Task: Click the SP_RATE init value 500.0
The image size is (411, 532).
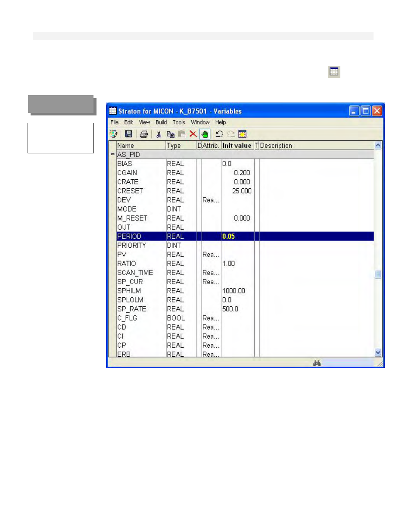Action: (x=230, y=308)
